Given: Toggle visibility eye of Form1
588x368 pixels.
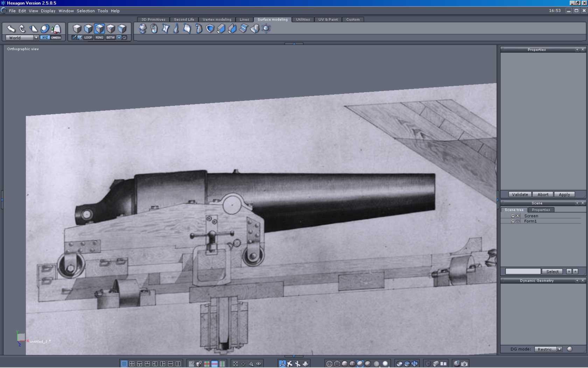Looking at the screenshot, I should [518, 221].
